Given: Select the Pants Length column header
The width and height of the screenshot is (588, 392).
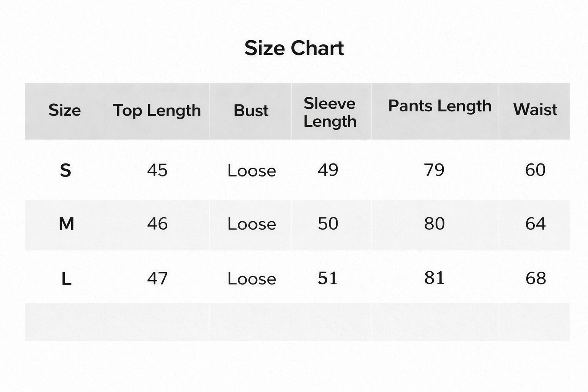Looking at the screenshot, I should [x=439, y=106].
